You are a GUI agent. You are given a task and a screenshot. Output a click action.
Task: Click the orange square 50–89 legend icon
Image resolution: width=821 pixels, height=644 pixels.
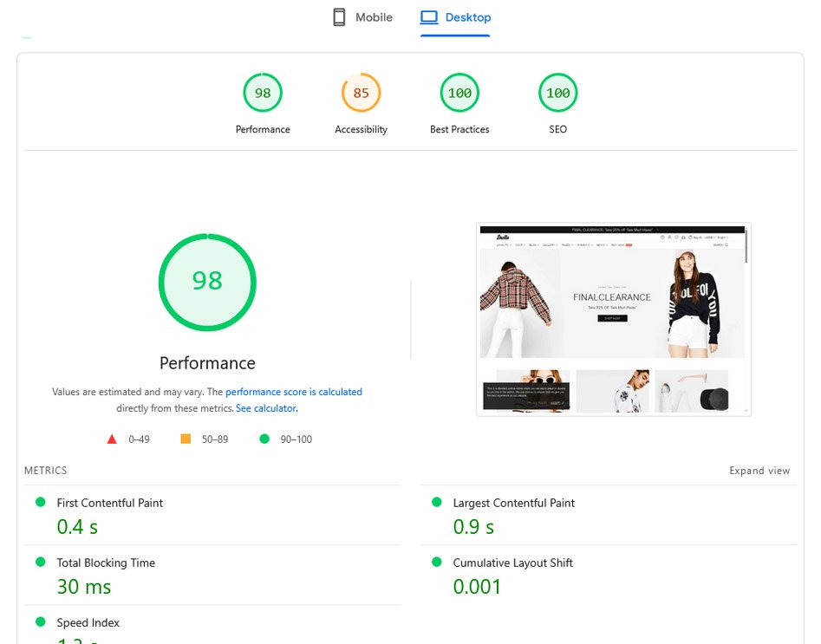pos(186,439)
